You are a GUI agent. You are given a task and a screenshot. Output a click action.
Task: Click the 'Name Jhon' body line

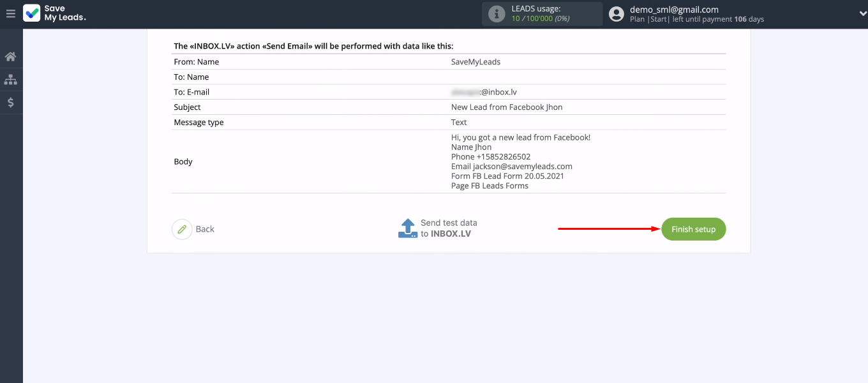(471, 147)
